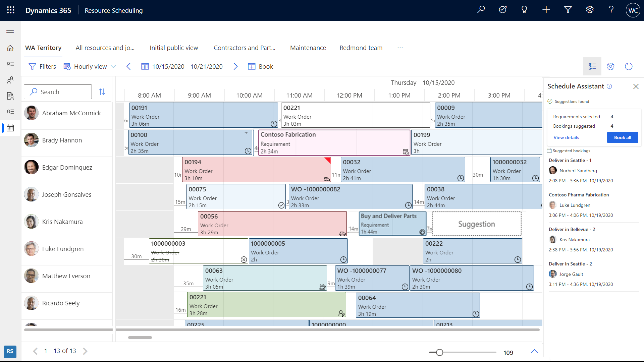Close the Schedule Assistant panel
Viewport: 644px width, 362px height.
pyautogui.click(x=636, y=86)
